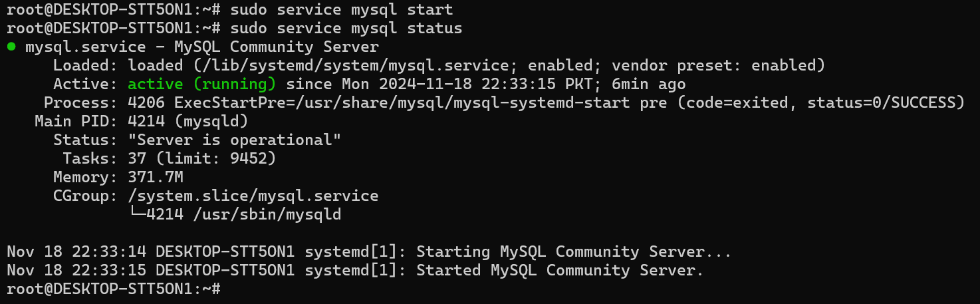
Task: Click the "Server is operational" status message
Action: 235,140
